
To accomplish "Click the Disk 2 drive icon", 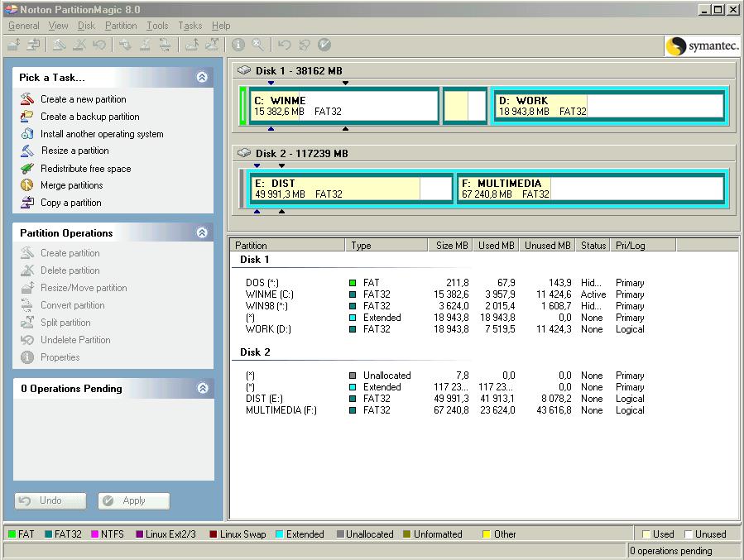I will 244,153.
